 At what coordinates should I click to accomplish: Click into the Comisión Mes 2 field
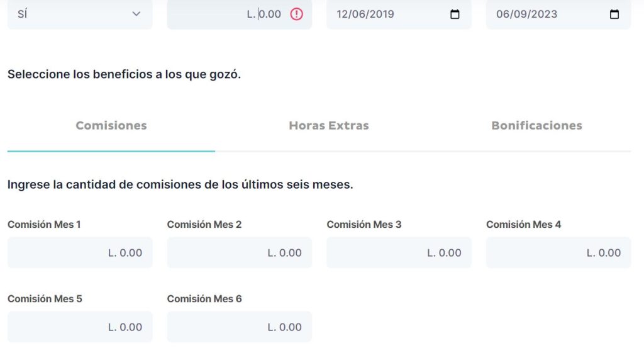[239, 252]
